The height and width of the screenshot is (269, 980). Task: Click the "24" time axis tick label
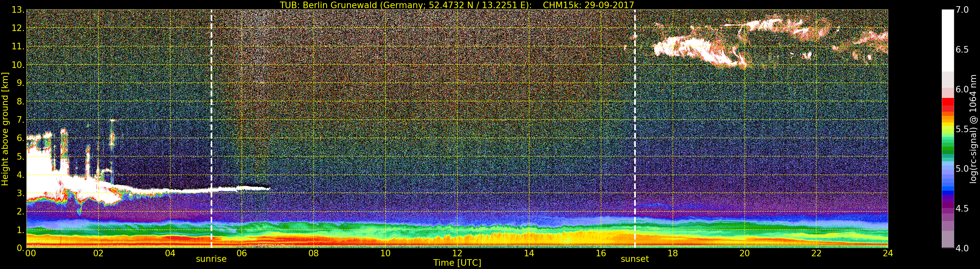888,253
